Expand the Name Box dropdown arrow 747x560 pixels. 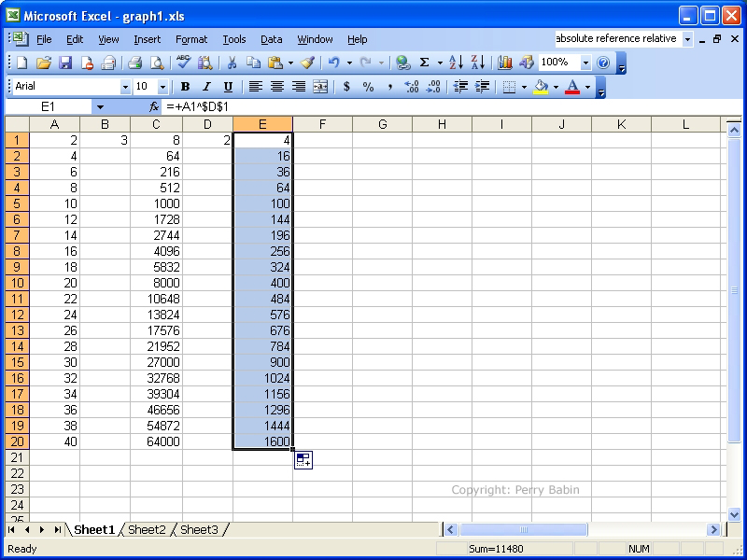[100, 106]
